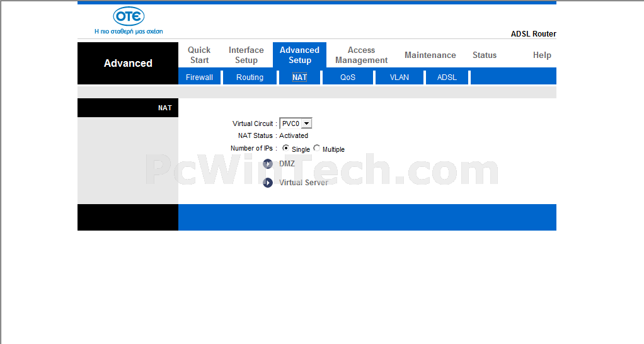Screen dimensions: 644x344
Task: Click the DMZ arrow icon
Action: click(x=268, y=164)
